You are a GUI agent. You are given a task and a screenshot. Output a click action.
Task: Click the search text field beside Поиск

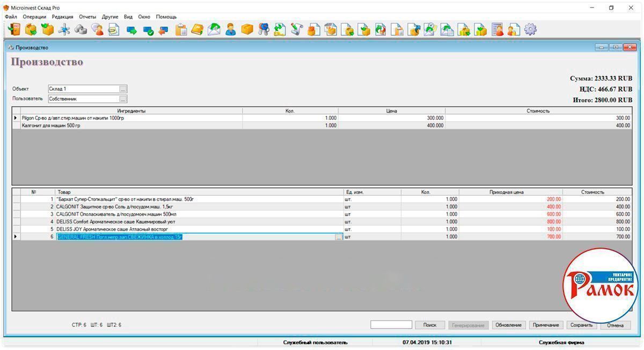coord(391,325)
